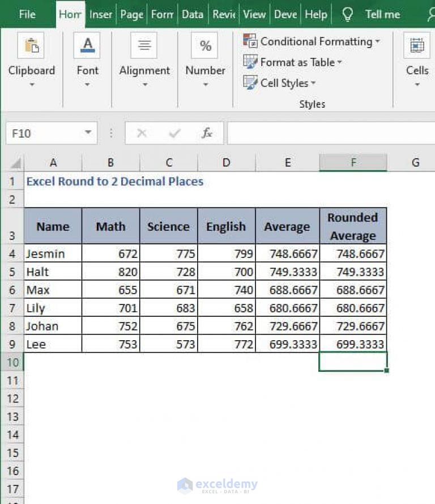Open the Help tab
435x504 pixels.
316,14
